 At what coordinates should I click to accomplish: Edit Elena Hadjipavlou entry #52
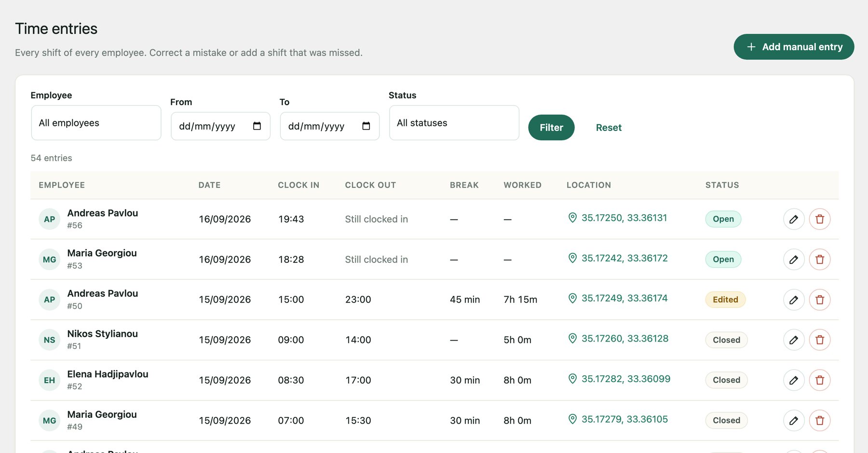click(x=794, y=380)
